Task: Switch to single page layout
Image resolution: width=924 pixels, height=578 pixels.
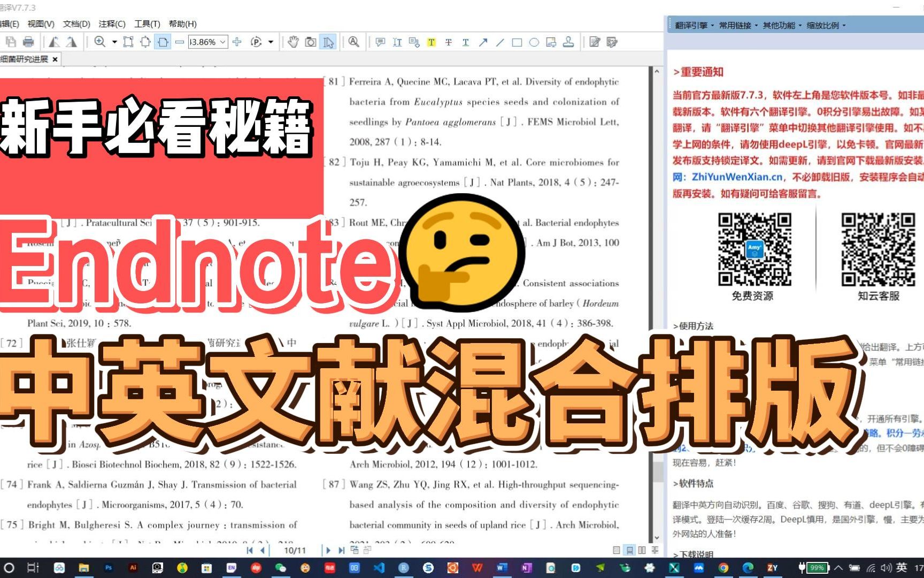Action: click(617, 550)
